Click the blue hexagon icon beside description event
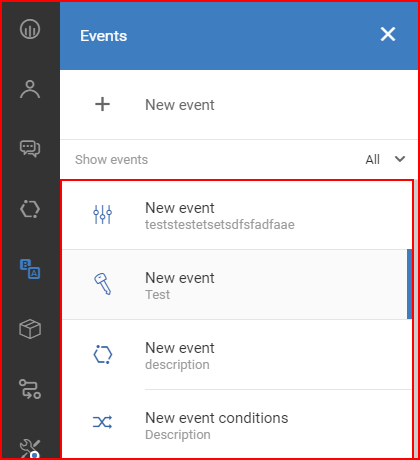The image size is (420, 460). (x=102, y=354)
